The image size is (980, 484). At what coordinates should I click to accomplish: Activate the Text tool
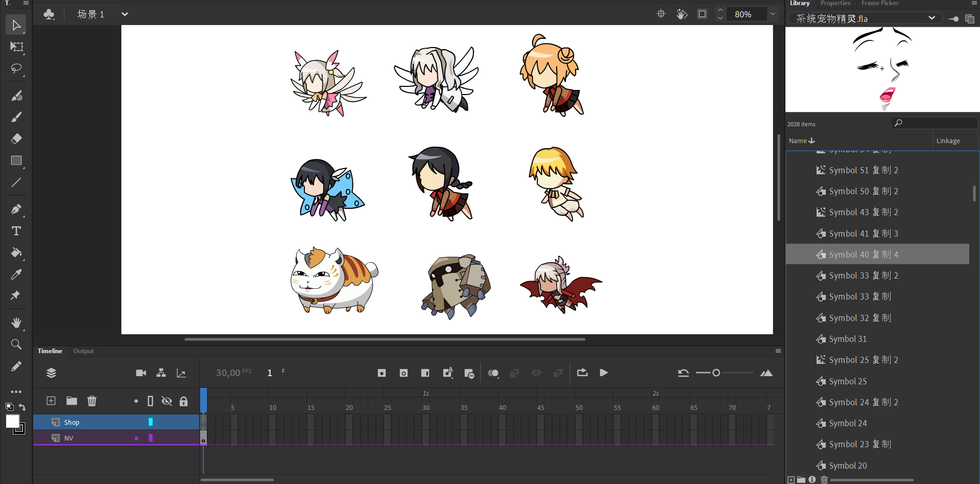[x=16, y=231]
